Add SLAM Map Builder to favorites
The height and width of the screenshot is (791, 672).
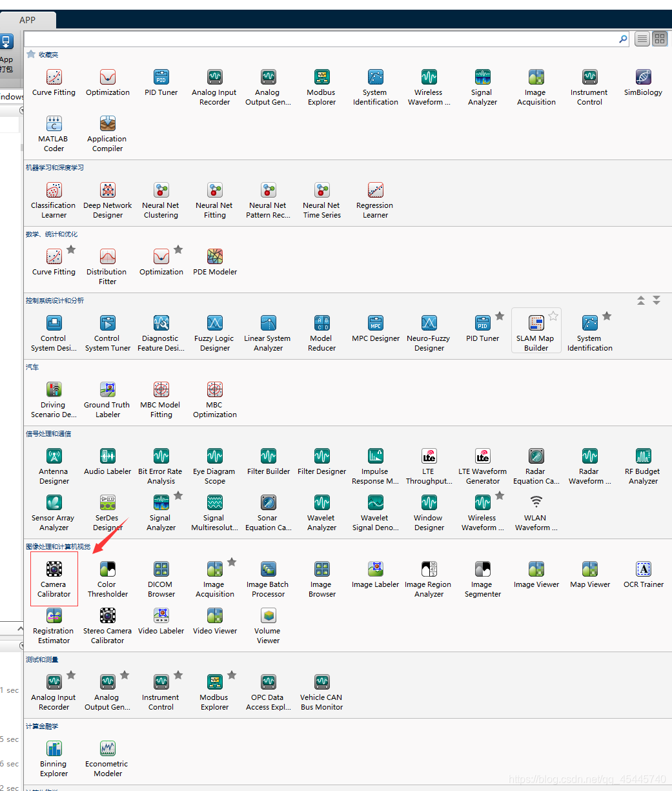(x=553, y=316)
